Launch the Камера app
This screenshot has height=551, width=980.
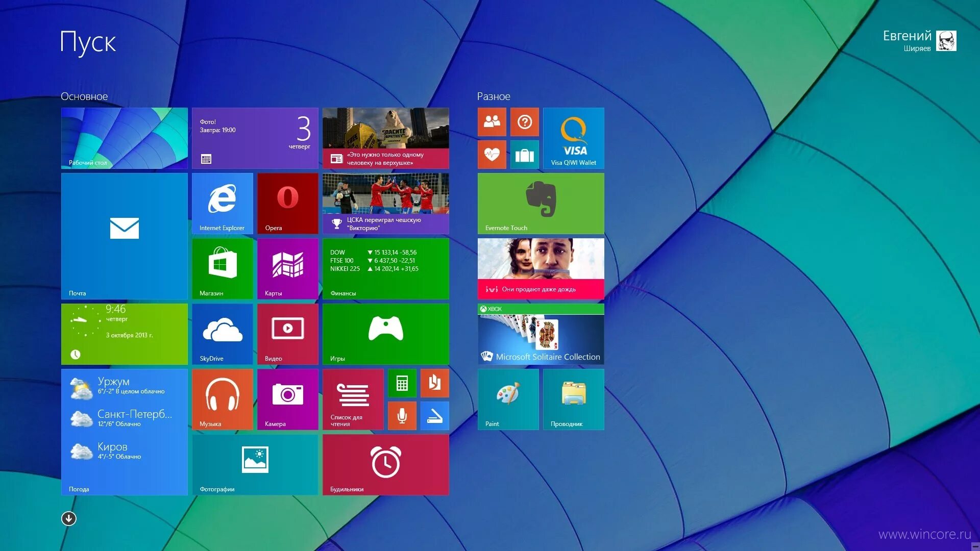pos(287,399)
